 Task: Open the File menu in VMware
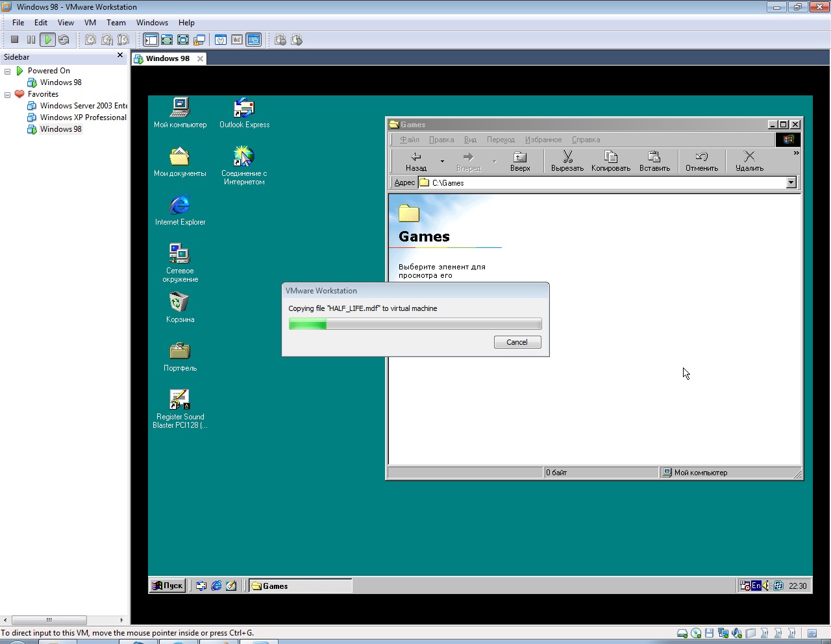(18, 22)
